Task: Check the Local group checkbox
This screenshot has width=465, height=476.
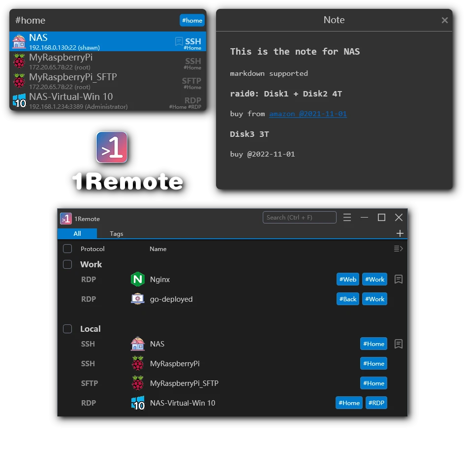Action: coord(67,329)
